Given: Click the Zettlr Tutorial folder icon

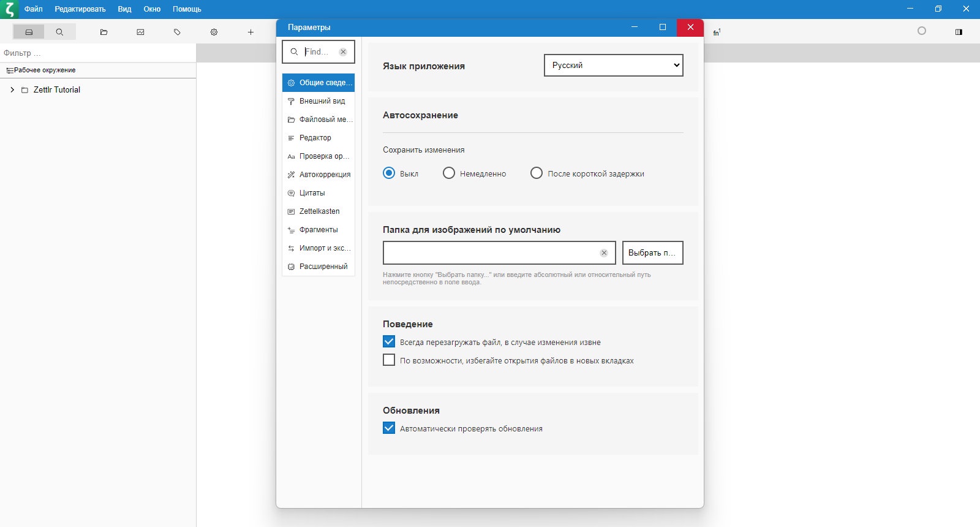Looking at the screenshot, I should coord(25,90).
